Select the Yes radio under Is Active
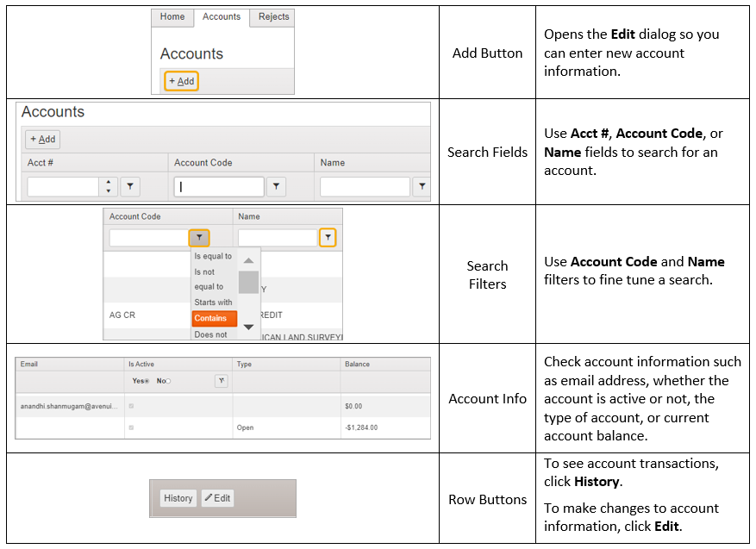This screenshot has width=756, height=549. 149,381
